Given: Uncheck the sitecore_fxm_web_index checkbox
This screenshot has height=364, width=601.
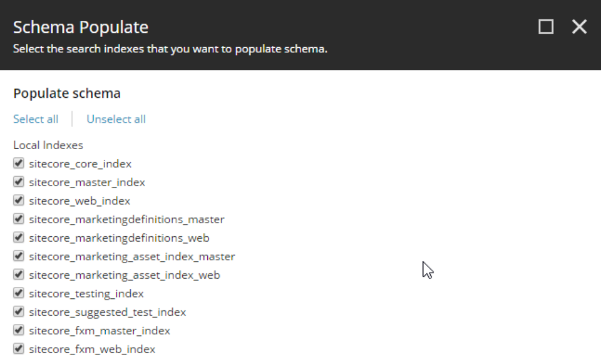Looking at the screenshot, I should click(19, 348).
